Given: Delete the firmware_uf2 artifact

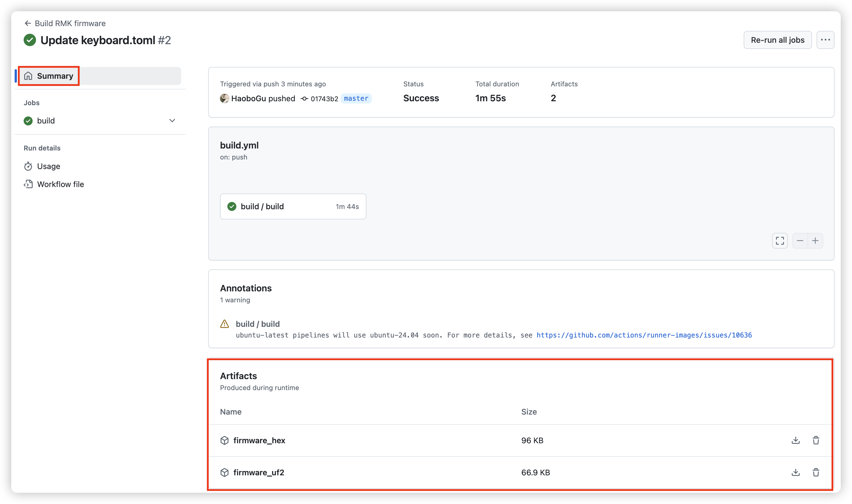Looking at the screenshot, I should pyautogui.click(x=816, y=472).
